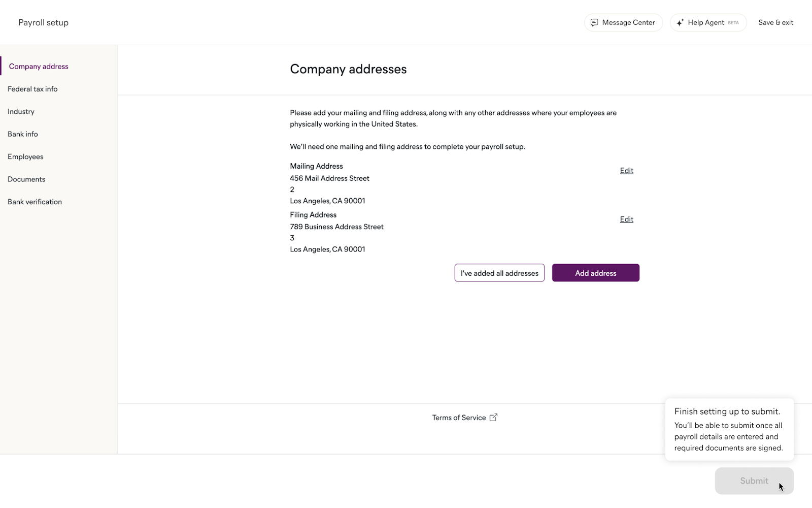Select Company address in the sidebar

(39, 67)
